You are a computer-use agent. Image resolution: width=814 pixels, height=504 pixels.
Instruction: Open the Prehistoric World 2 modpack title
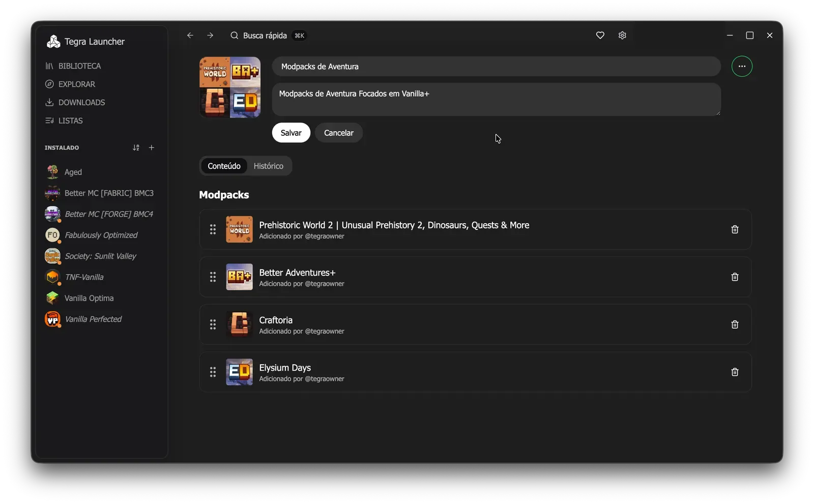tap(394, 225)
